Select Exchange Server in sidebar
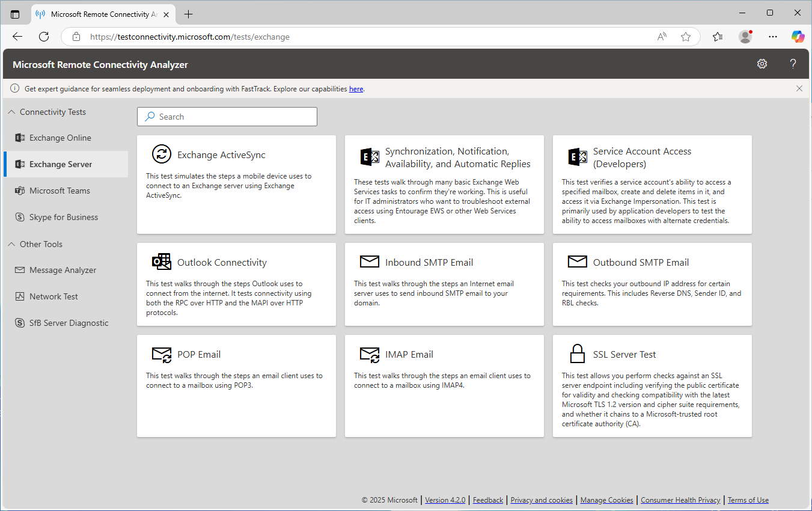812x511 pixels. click(66, 164)
